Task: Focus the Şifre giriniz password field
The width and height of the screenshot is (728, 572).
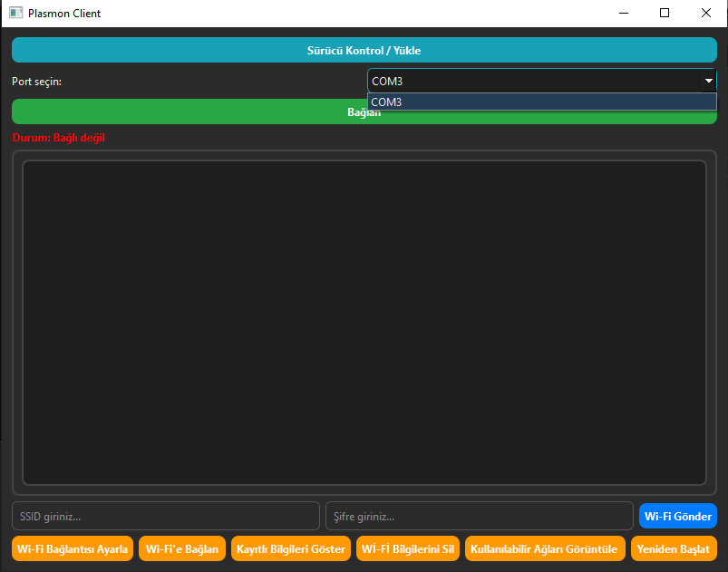Action: [x=479, y=516]
